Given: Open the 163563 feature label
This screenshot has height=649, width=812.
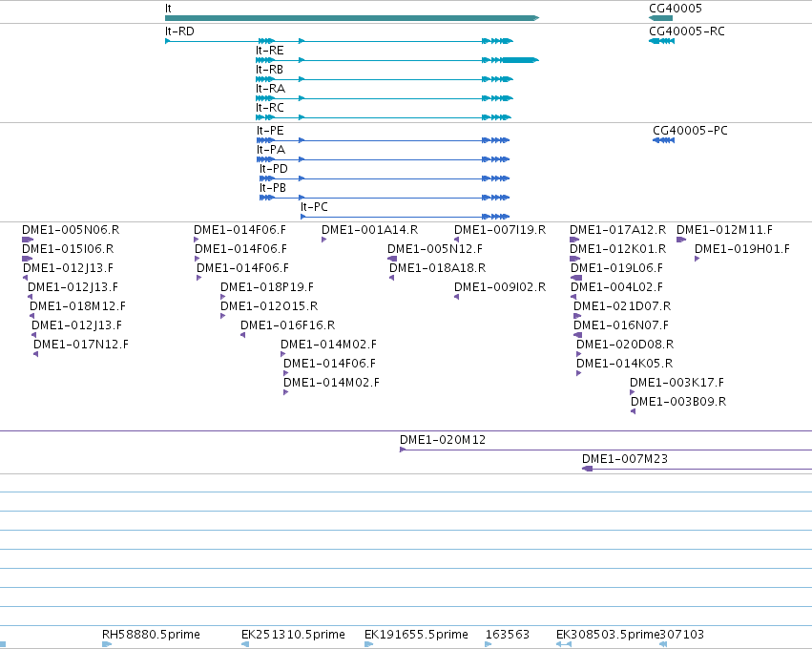Looking at the screenshot, I should point(508,635).
